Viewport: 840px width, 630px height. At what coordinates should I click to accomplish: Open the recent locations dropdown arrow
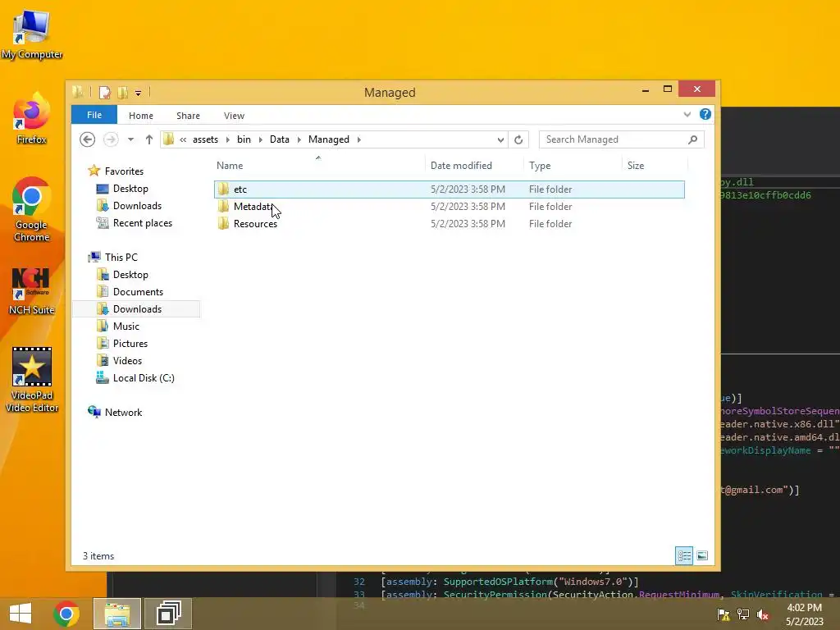(130, 139)
